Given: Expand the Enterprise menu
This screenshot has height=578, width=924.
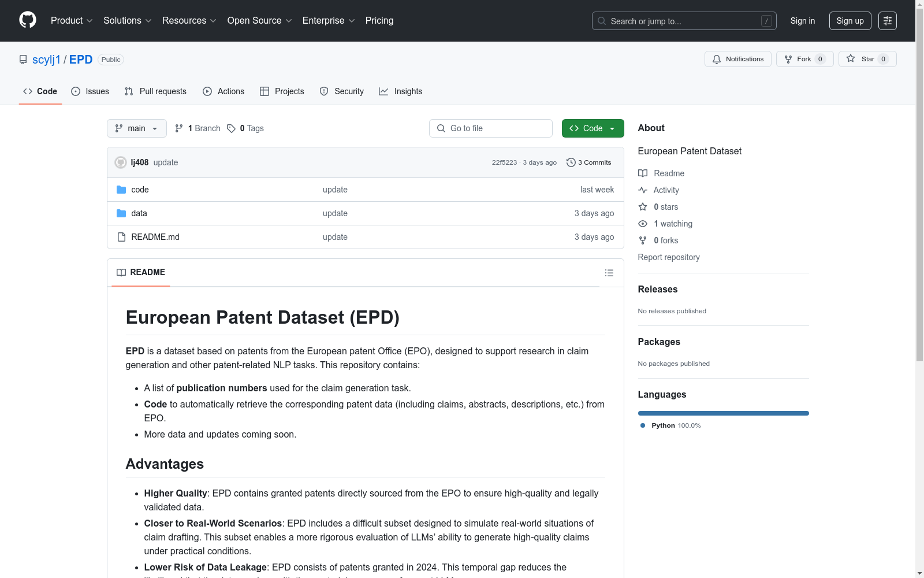Looking at the screenshot, I should click(x=329, y=20).
